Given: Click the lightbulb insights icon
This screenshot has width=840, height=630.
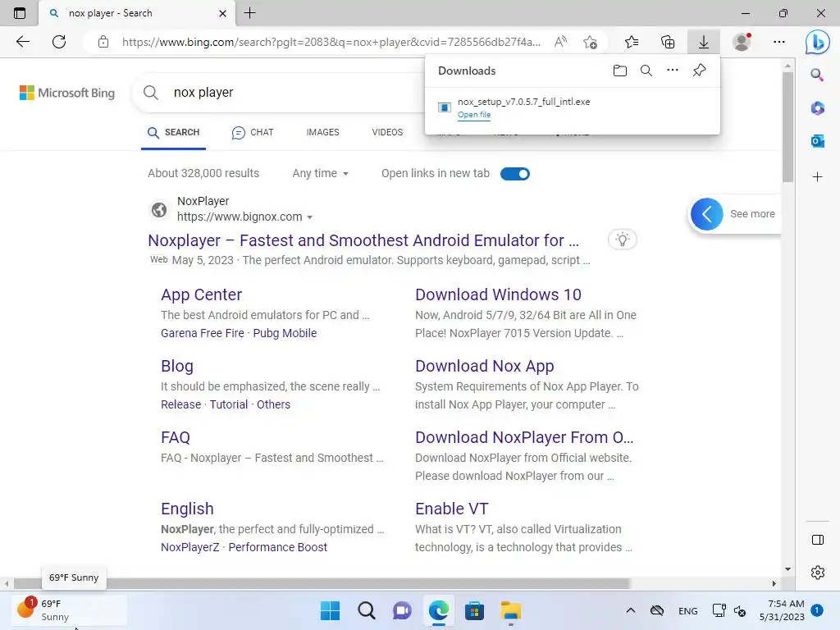Looking at the screenshot, I should tap(622, 240).
